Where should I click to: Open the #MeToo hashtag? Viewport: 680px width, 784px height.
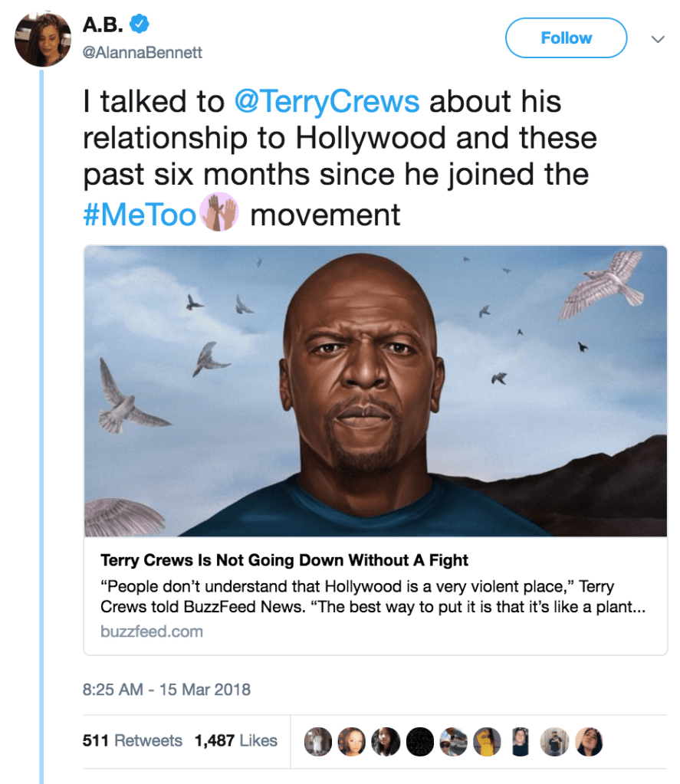coord(140,215)
